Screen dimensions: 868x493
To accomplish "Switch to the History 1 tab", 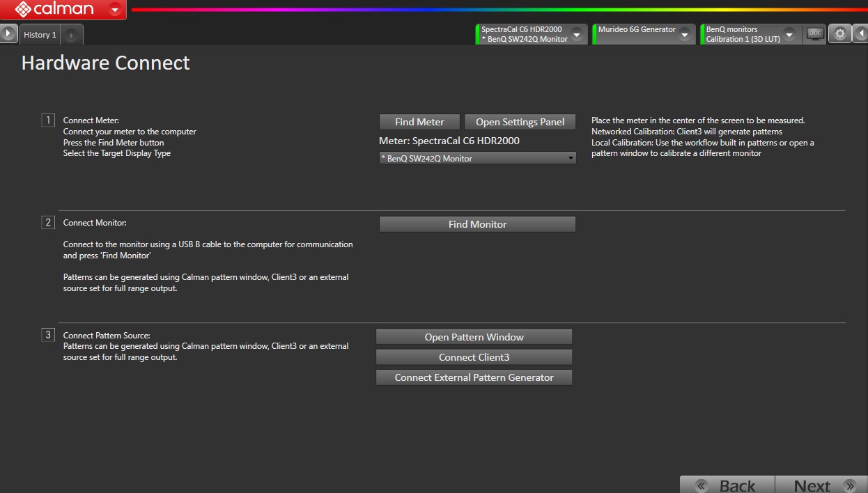I will coord(40,35).
